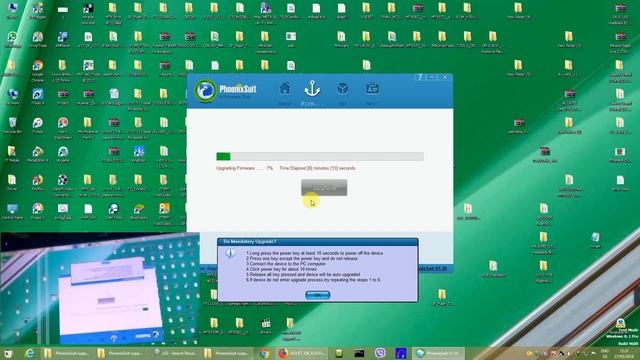The width and height of the screenshot is (640, 360).
Task: Click the Upgrading Firmware 7% status text
Action: tap(244, 168)
